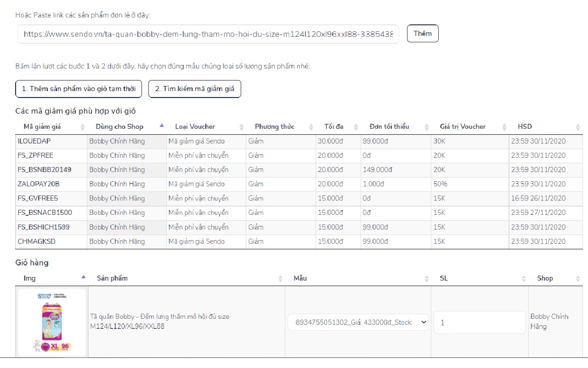Click the SL quantity field
588x368 pixels.
point(480,322)
